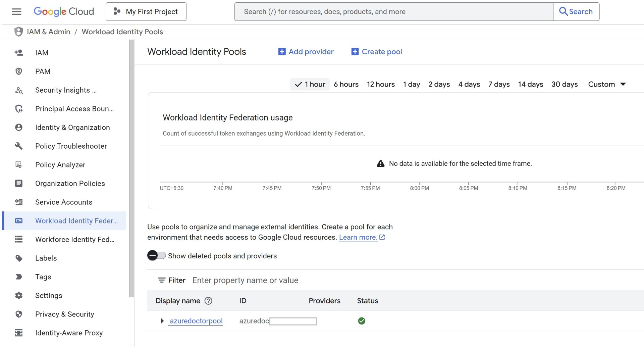Click Add provider button

coord(306,52)
